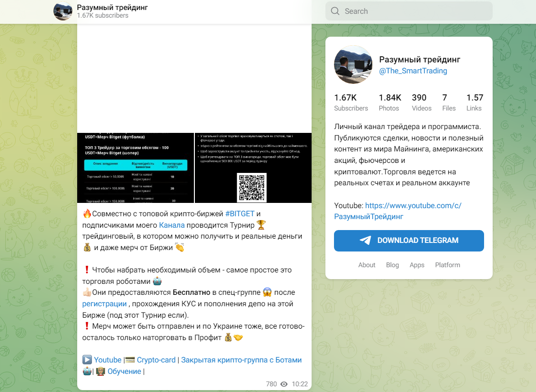Select the Photos counter tab
Screen dimensions: 536x392
(390, 102)
